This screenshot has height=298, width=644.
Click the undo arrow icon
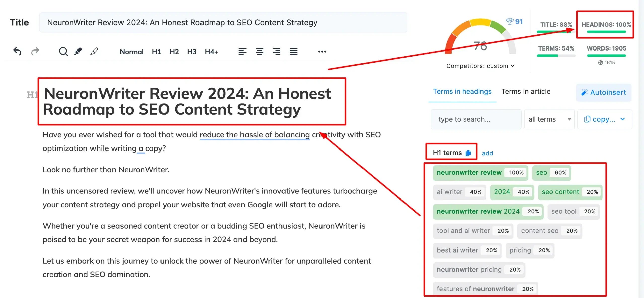pyautogui.click(x=17, y=51)
